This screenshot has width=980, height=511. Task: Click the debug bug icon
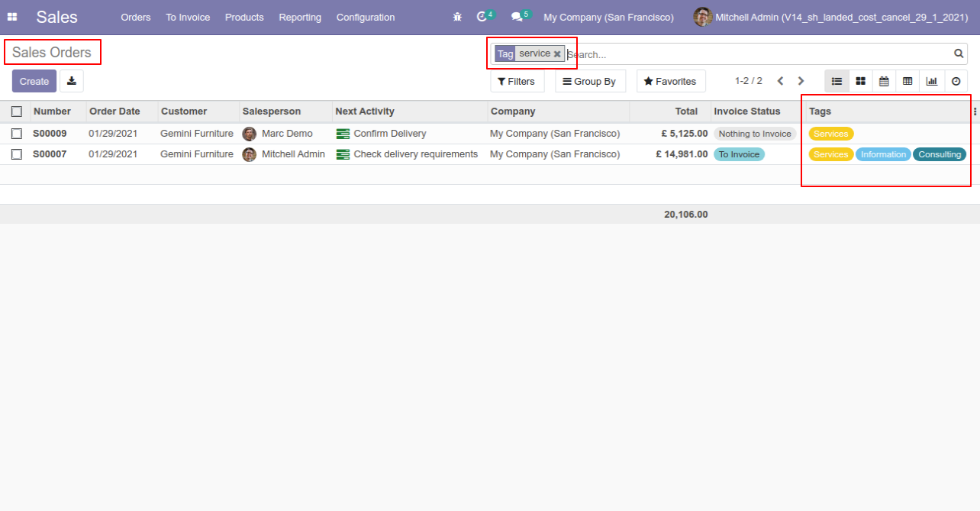pyautogui.click(x=457, y=17)
